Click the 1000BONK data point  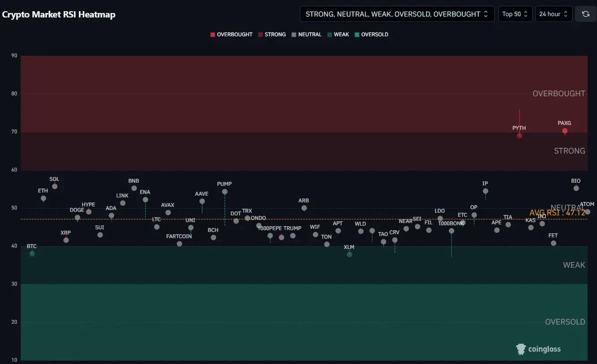click(452, 231)
